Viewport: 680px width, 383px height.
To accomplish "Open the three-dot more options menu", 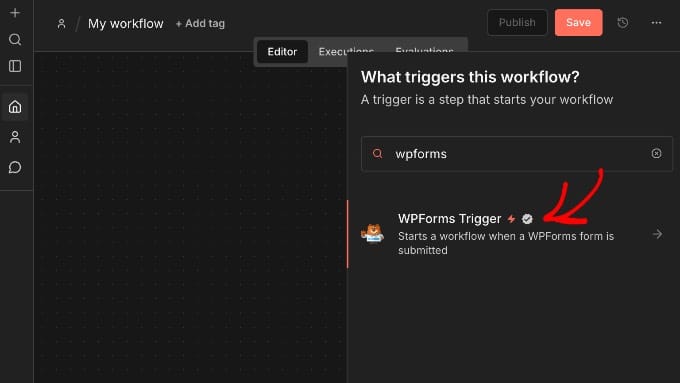I will (656, 23).
